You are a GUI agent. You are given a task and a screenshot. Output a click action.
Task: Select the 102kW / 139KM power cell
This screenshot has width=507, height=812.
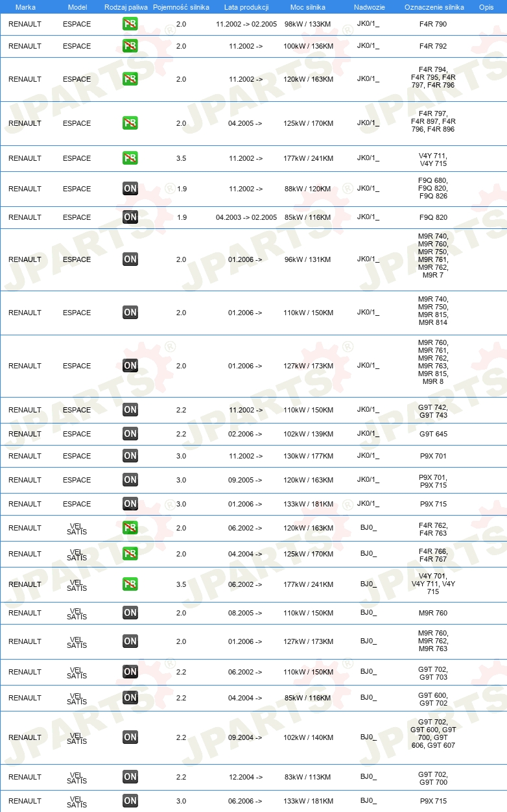click(x=309, y=434)
